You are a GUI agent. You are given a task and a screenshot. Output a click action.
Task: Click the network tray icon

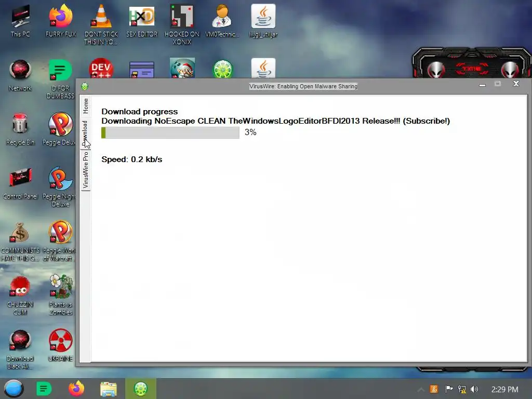pyautogui.click(x=462, y=389)
